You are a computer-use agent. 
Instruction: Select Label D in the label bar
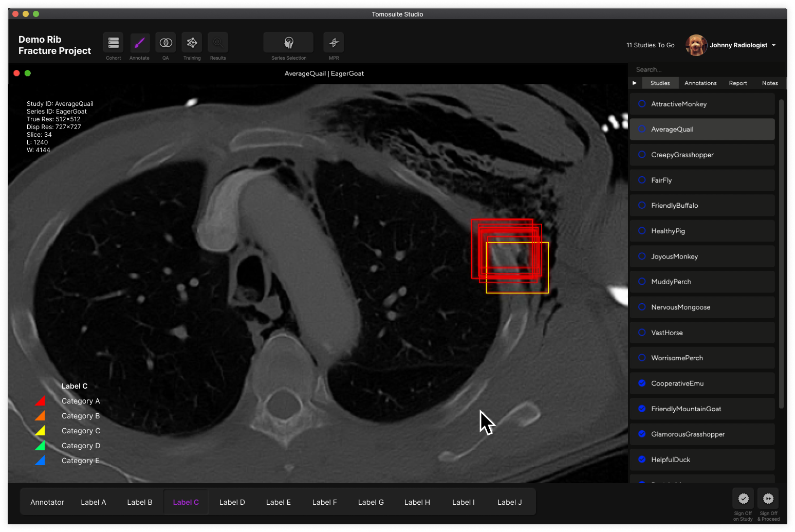[x=232, y=502]
